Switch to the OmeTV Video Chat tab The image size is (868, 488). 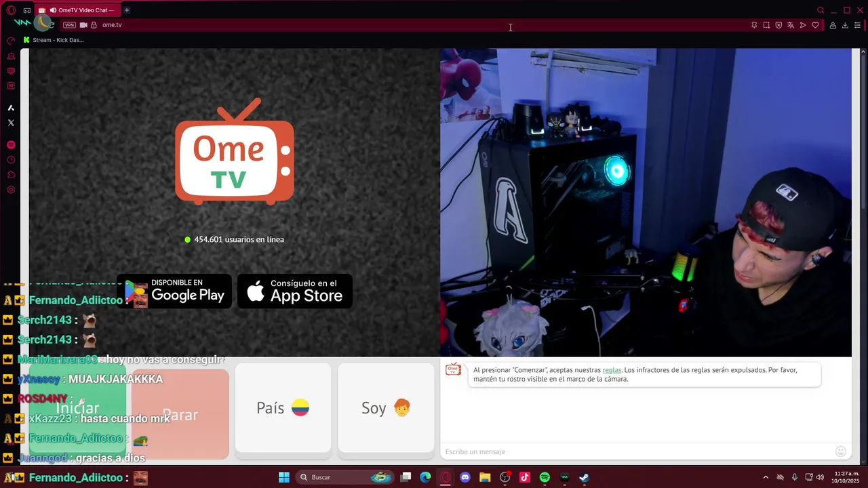(79, 10)
